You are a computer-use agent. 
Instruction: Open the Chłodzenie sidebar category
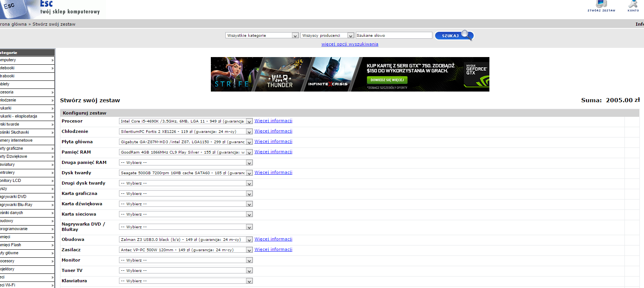(x=27, y=100)
